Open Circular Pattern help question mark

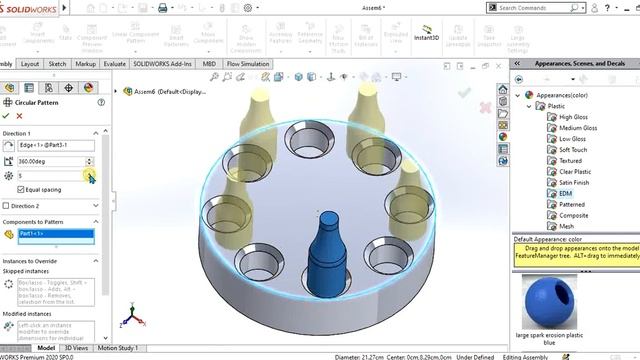tap(101, 102)
